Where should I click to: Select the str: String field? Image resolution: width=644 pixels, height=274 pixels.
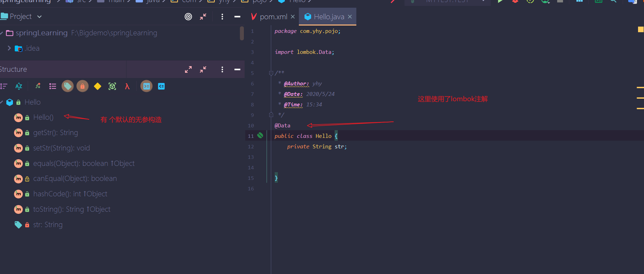[x=48, y=225]
